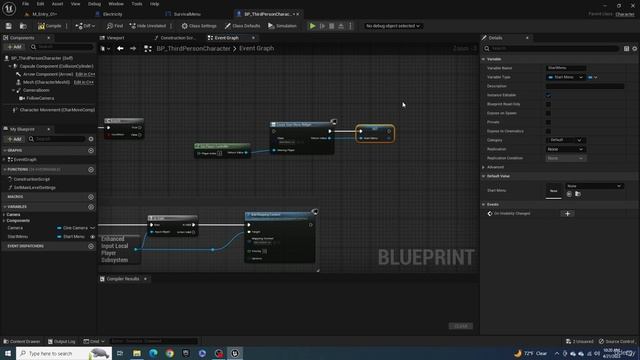The height and width of the screenshot is (360, 640).
Task: Add a new component with Add button
Action: pos(14,47)
